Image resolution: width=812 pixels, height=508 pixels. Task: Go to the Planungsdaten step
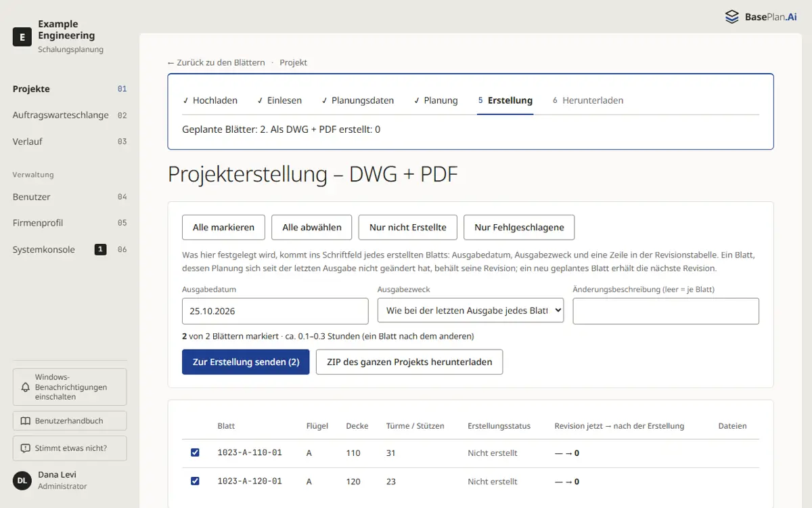click(x=358, y=100)
